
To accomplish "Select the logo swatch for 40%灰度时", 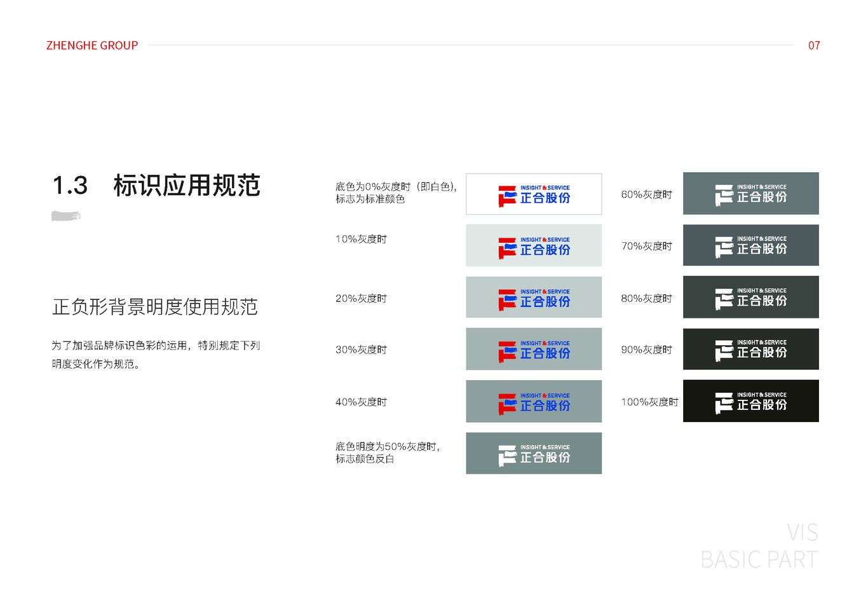I will pos(534,401).
